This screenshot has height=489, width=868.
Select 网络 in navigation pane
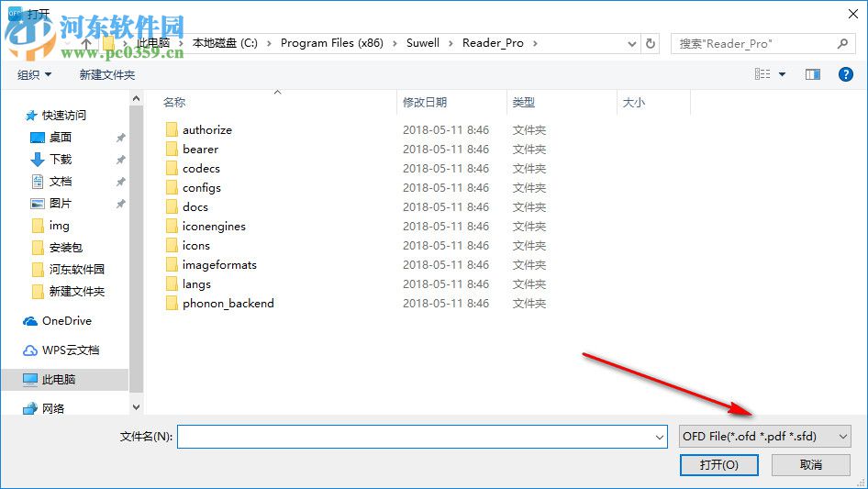click(53, 408)
